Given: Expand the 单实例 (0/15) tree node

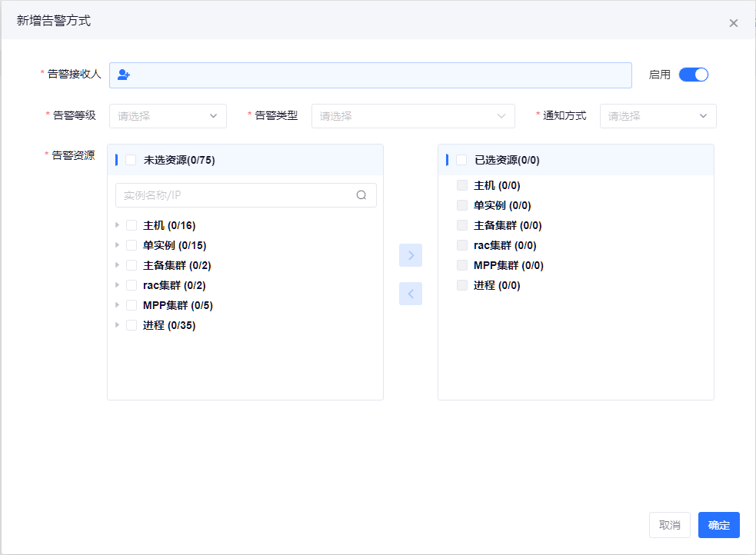Looking at the screenshot, I should tap(118, 245).
